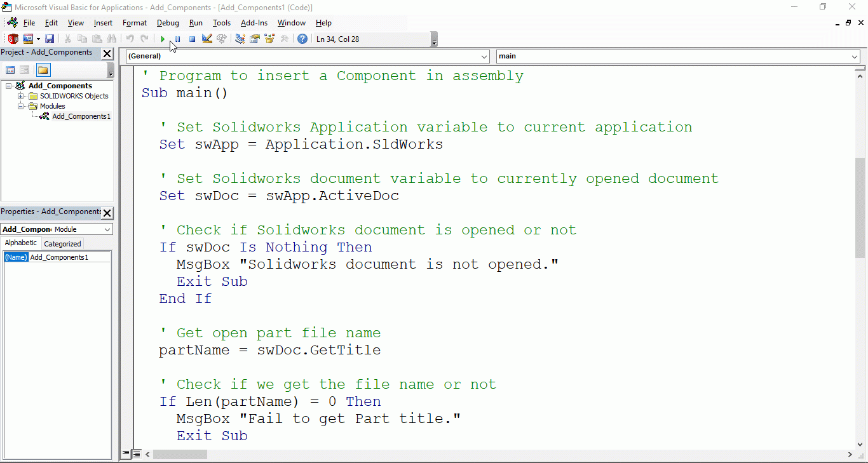Click the code window scroll down arrow

click(x=860, y=445)
